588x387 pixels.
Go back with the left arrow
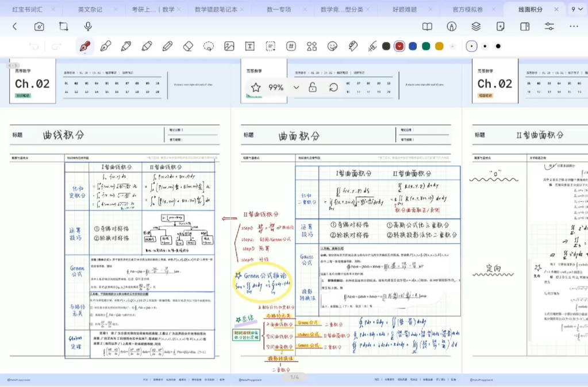(14, 26)
